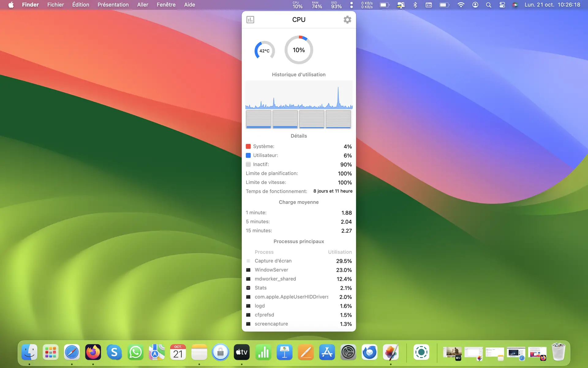Screen dimensions: 588x368
Task: Select the Fenêtre menu item
Action: click(166, 5)
